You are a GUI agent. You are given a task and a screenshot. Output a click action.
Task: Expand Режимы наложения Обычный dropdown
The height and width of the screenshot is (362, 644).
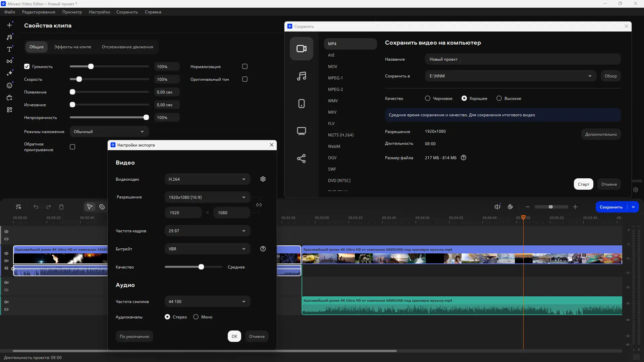click(x=109, y=131)
